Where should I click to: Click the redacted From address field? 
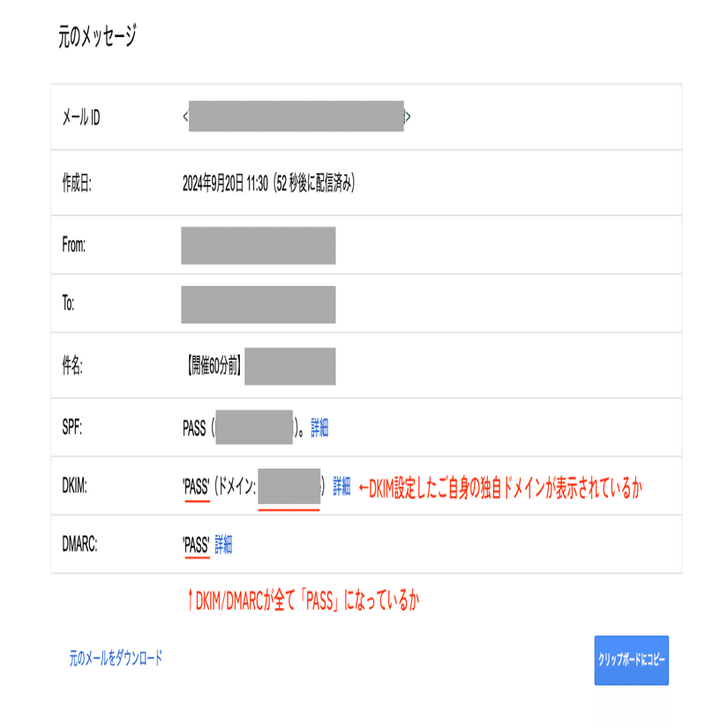coord(258,245)
